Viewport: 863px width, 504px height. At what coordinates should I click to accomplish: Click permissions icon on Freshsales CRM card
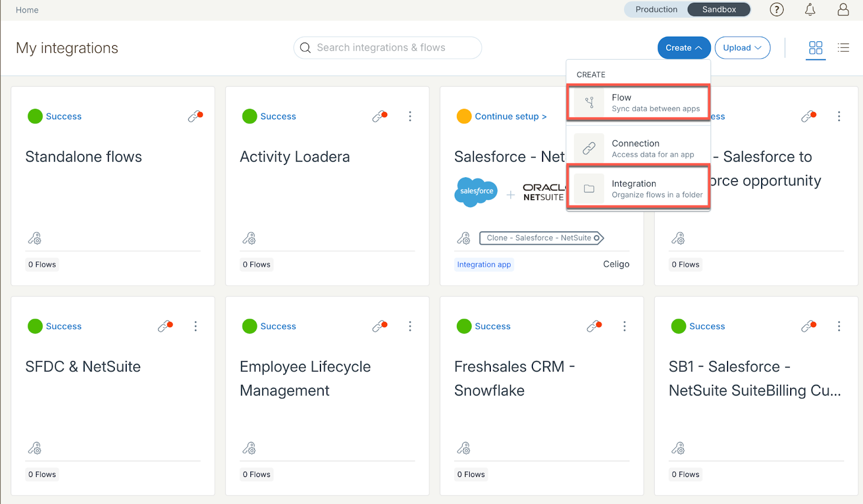pyautogui.click(x=464, y=448)
